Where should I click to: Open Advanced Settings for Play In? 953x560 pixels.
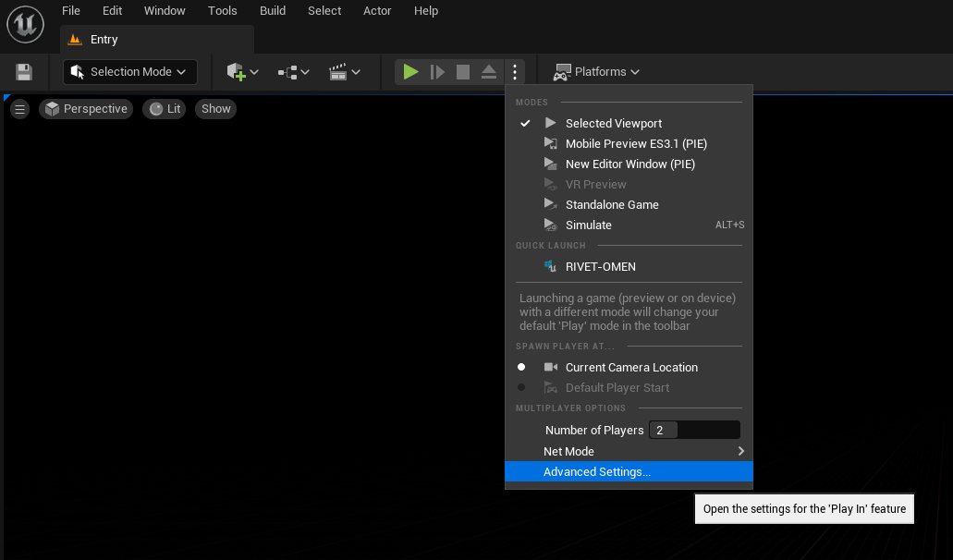(x=597, y=472)
